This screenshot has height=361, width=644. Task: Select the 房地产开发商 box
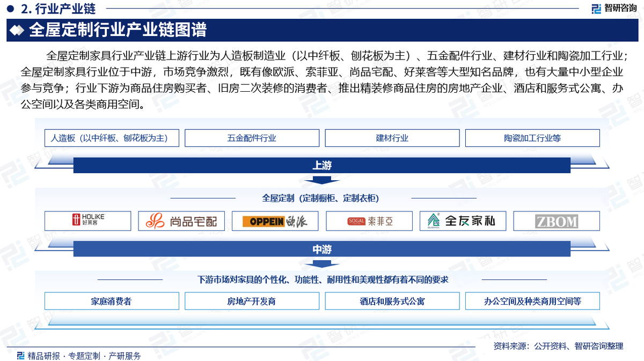252,301
